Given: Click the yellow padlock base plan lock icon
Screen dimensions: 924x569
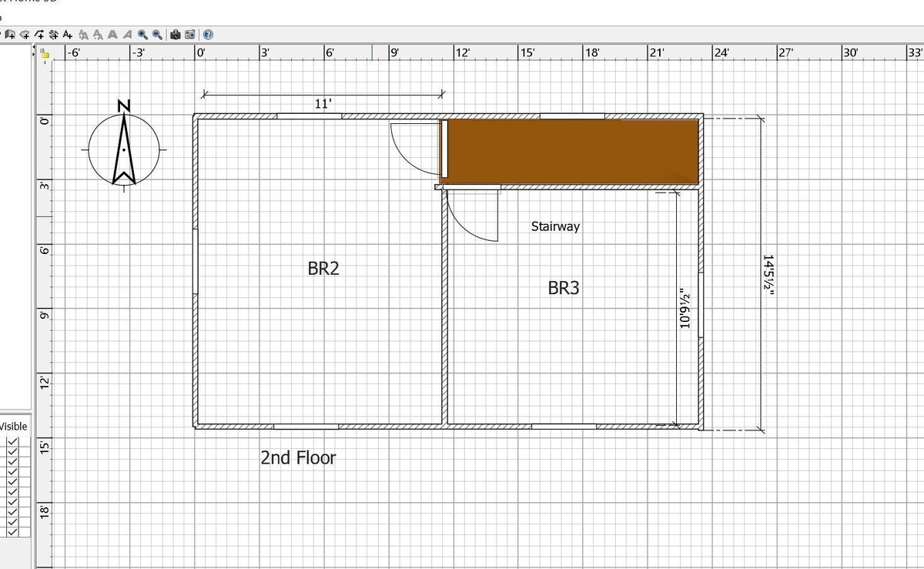Looking at the screenshot, I should 45,53.
